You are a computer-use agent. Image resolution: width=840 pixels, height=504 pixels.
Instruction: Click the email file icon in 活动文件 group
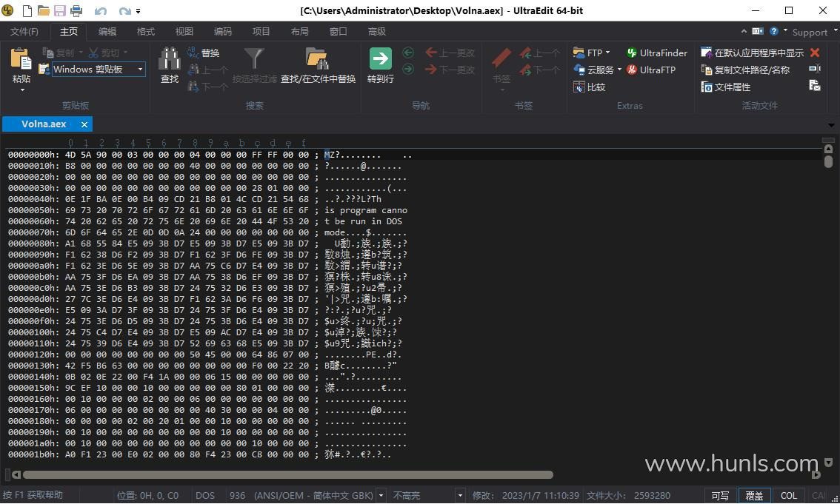pyautogui.click(x=815, y=86)
